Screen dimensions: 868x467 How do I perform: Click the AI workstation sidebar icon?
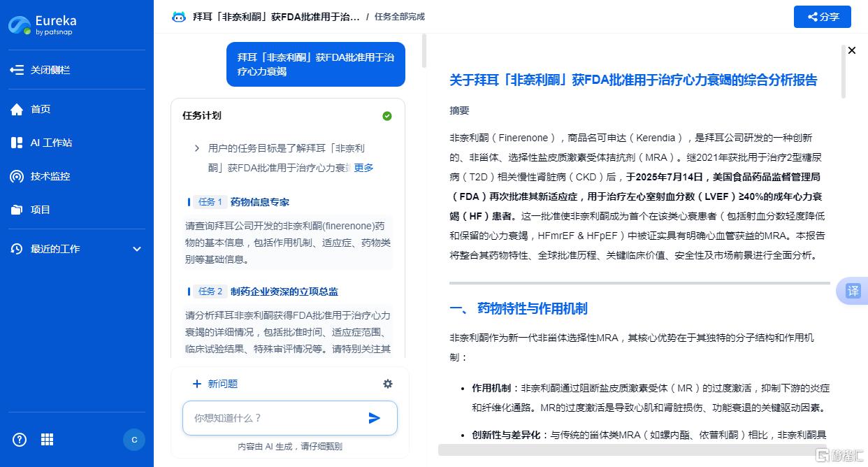pyautogui.click(x=17, y=143)
